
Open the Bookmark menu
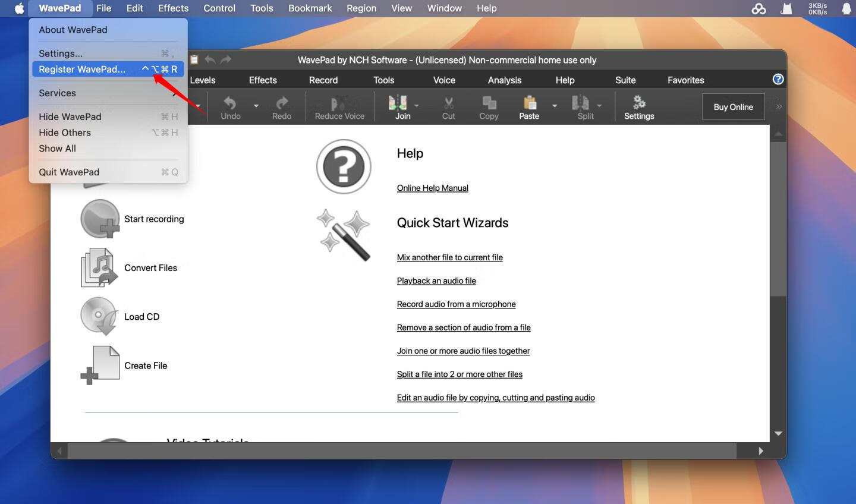310,8
